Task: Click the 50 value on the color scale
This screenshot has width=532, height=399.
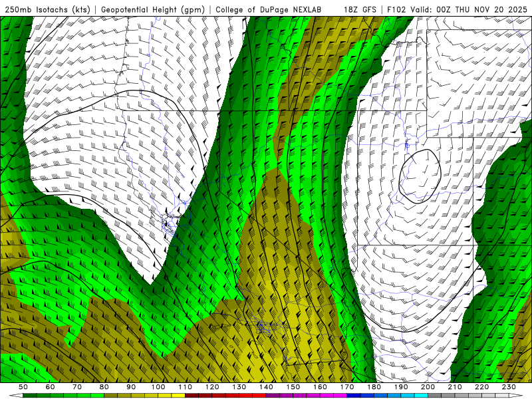Action: (23, 387)
